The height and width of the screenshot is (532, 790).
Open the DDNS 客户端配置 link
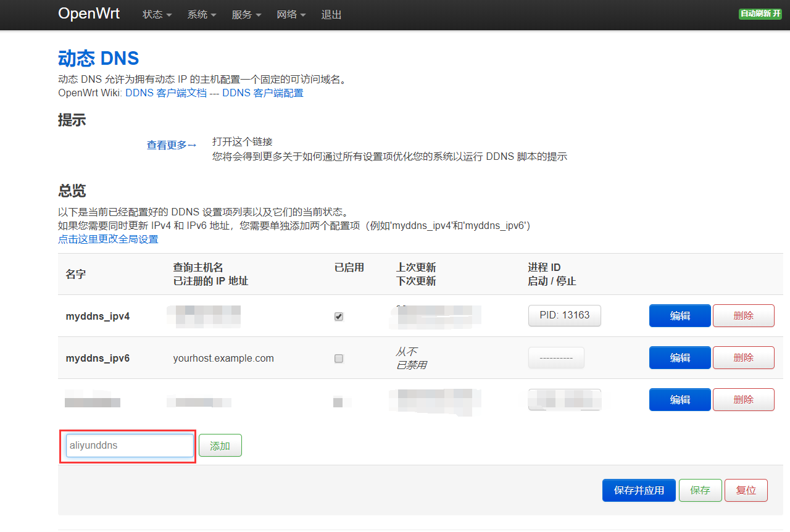pos(262,93)
